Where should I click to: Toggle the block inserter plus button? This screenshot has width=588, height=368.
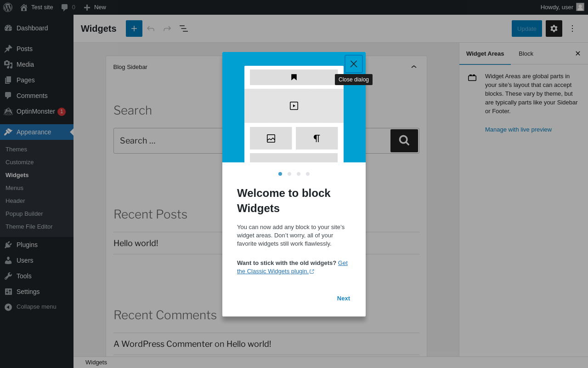coord(134,29)
